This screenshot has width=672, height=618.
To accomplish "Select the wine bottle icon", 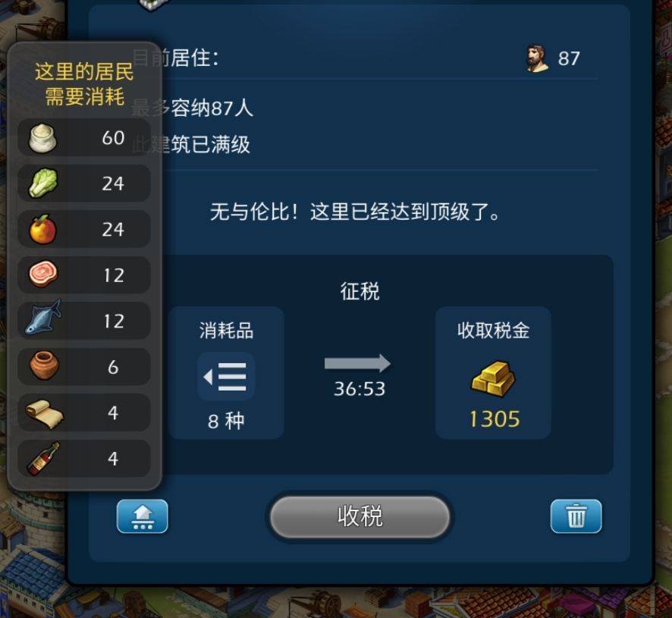I will pos(43,459).
